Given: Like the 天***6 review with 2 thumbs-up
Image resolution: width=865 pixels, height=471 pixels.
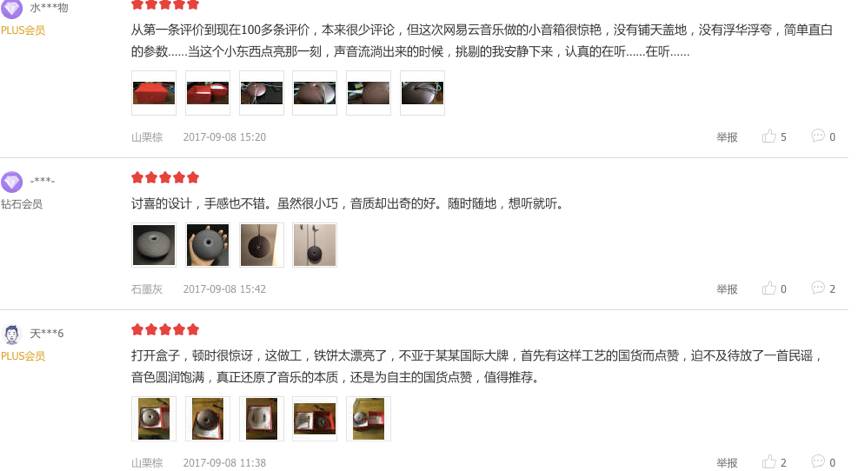Looking at the screenshot, I should pyautogui.click(x=768, y=462).
